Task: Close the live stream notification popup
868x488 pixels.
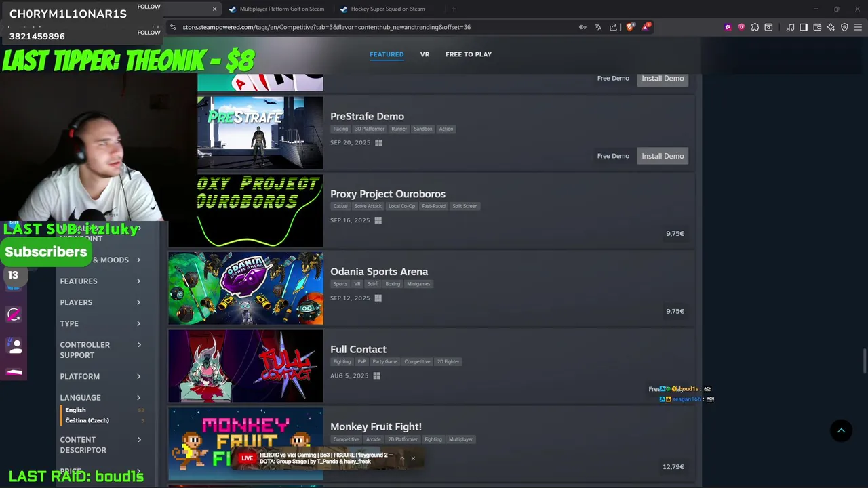Action: pyautogui.click(x=412, y=458)
